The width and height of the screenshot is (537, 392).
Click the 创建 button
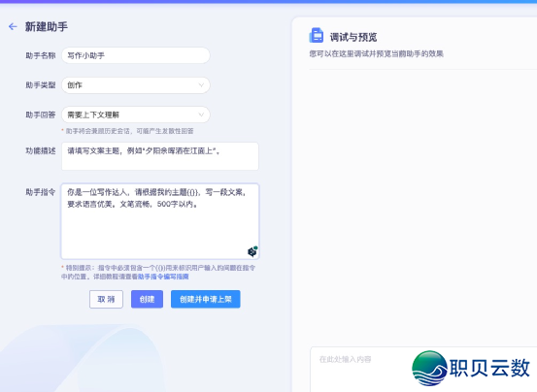click(147, 299)
